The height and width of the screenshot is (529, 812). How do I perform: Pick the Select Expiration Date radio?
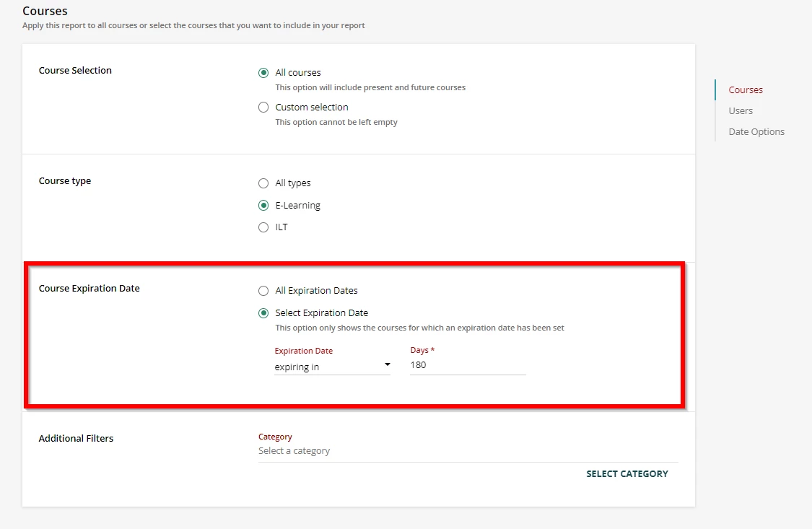pyautogui.click(x=263, y=313)
